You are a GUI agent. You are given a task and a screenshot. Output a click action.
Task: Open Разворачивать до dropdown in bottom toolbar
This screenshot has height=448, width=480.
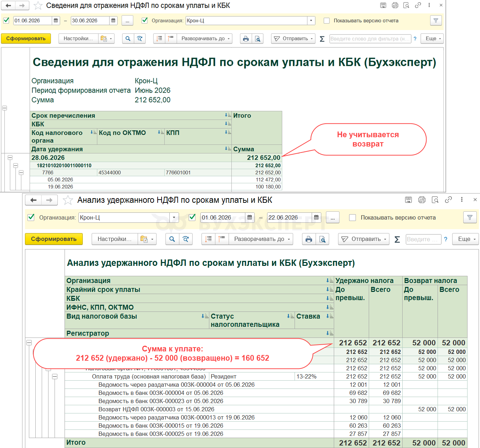[261, 239]
